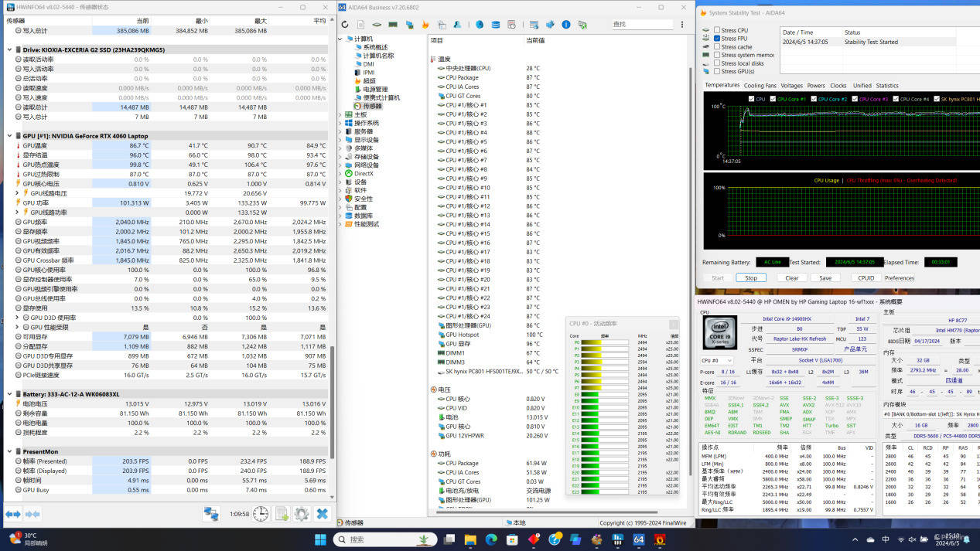This screenshot has height=551, width=980.
Task: Enable Stress CPU checkbox
Action: click(x=717, y=30)
